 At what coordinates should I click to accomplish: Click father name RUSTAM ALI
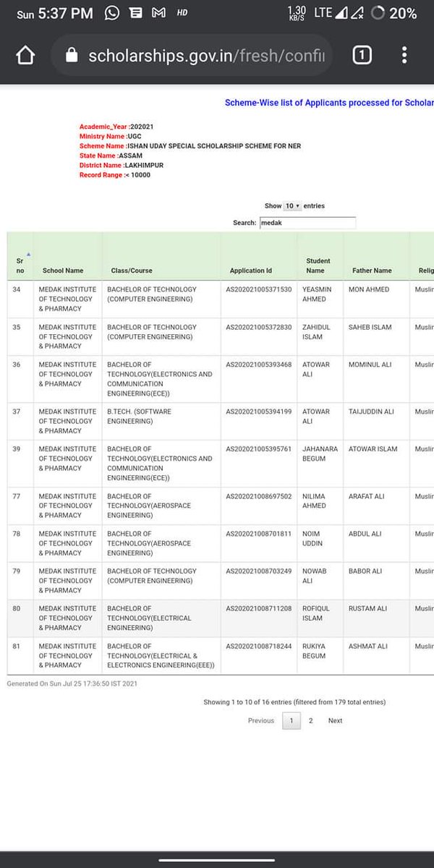click(367, 609)
